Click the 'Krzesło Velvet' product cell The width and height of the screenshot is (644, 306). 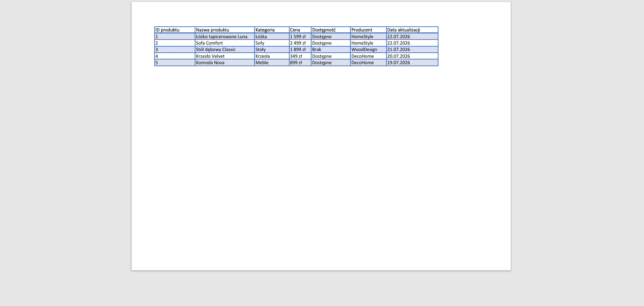(x=225, y=56)
